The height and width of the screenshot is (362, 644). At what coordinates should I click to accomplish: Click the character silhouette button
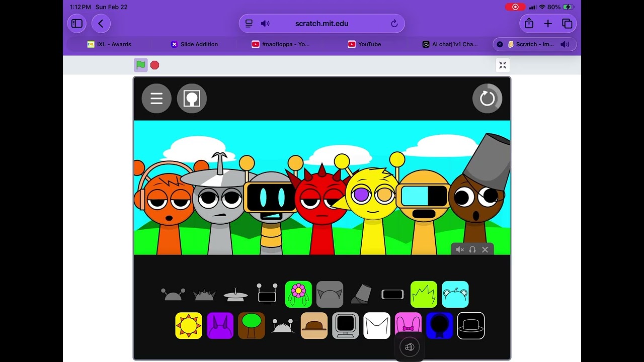tap(192, 99)
